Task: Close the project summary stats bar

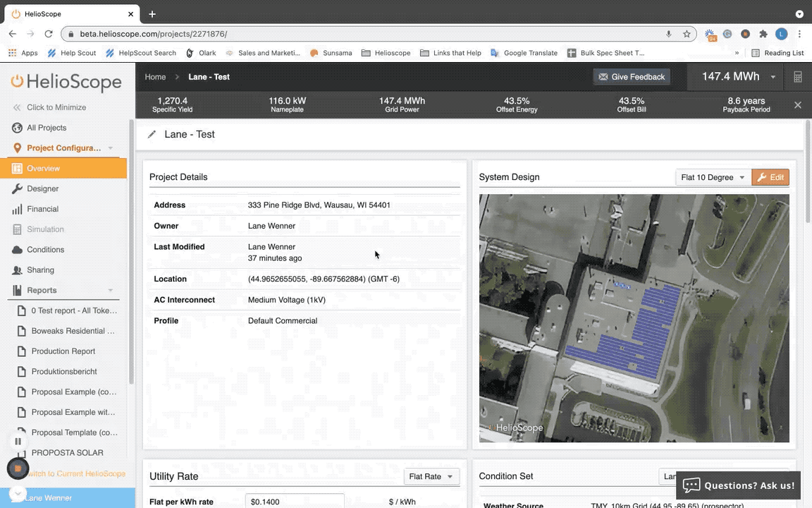Action: [x=798, y=105]
